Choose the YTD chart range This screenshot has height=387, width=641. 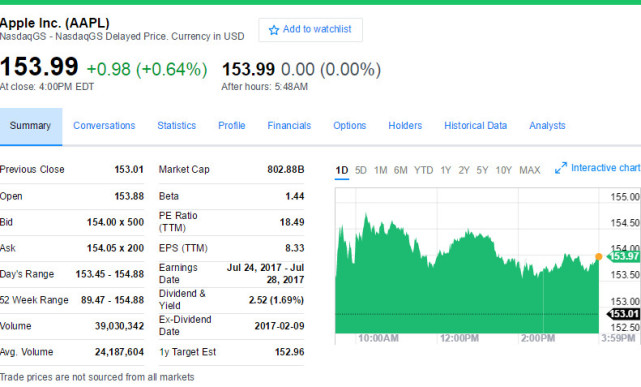coord(423,170)
